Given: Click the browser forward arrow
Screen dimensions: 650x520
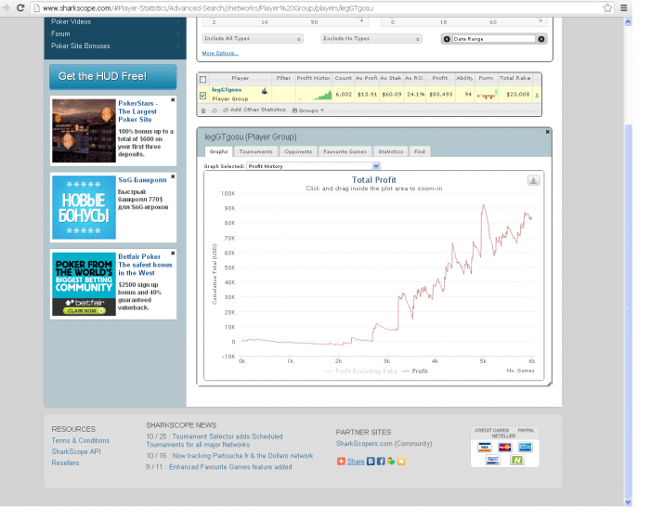Looking at the screenshot, I should click(x=6, y=8).
